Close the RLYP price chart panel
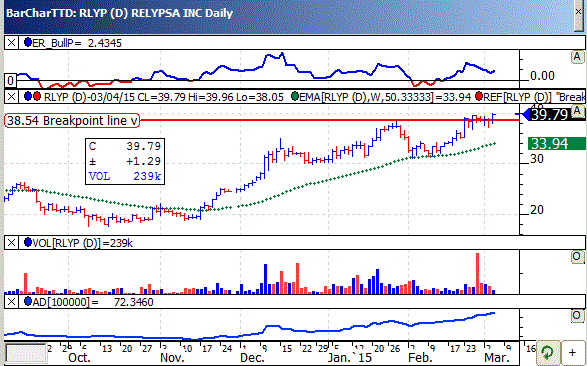Image resolution: width=587 pixels, height=366 pixels. pos(11,97)
